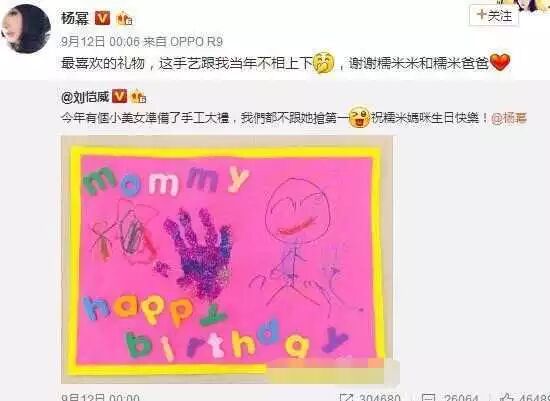
Task: Click the orange verified V badge beside 杨幂
Action: tap(102, 18)
